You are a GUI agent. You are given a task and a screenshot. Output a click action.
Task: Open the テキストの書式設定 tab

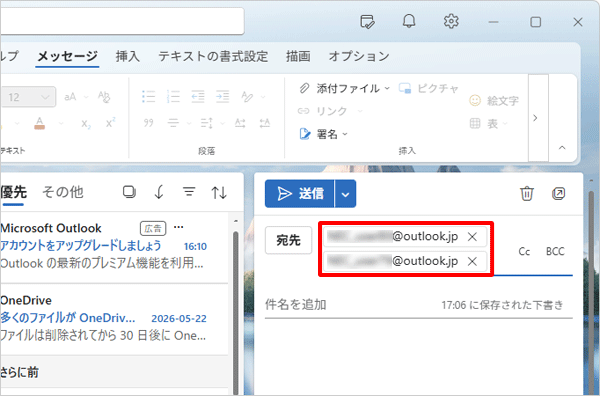213,56
